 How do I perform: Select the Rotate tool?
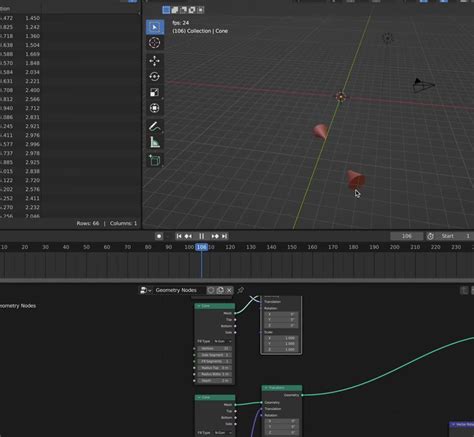154,76
